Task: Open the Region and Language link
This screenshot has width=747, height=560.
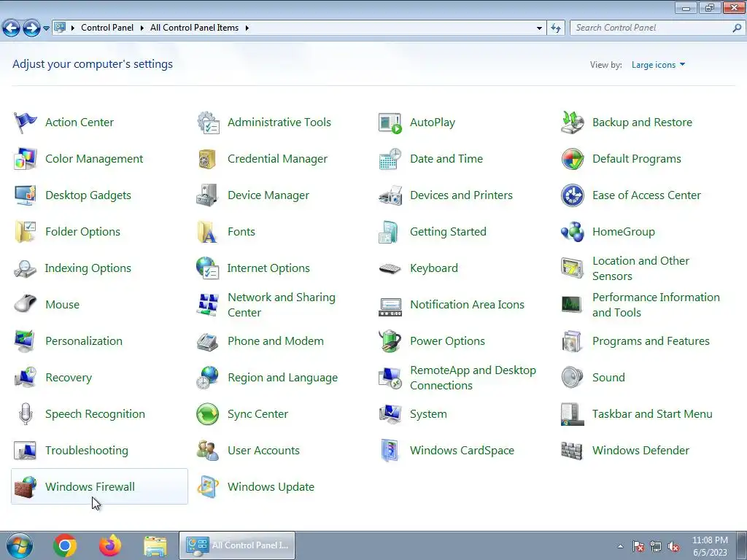Action: (x=282, y=378)
